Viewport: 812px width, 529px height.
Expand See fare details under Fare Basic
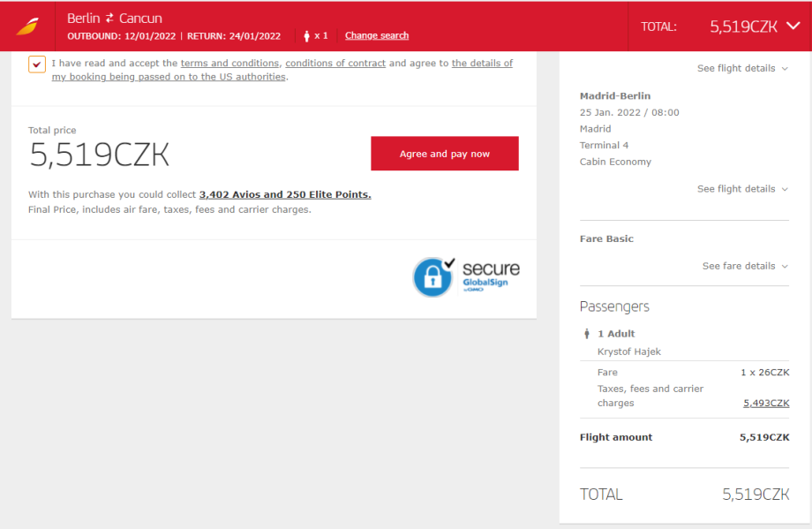coord(744,266)
